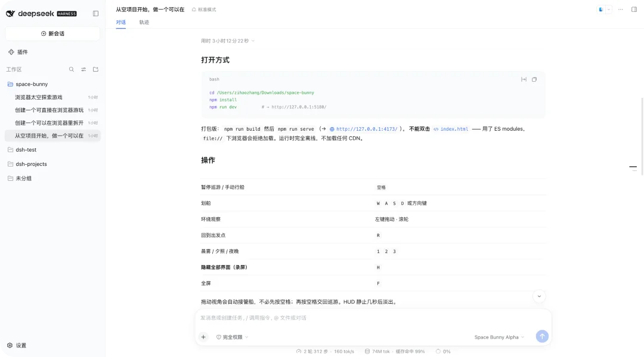
Task: Open the http://127.0.0.1:4173/ link
Action: click(364, 129)
